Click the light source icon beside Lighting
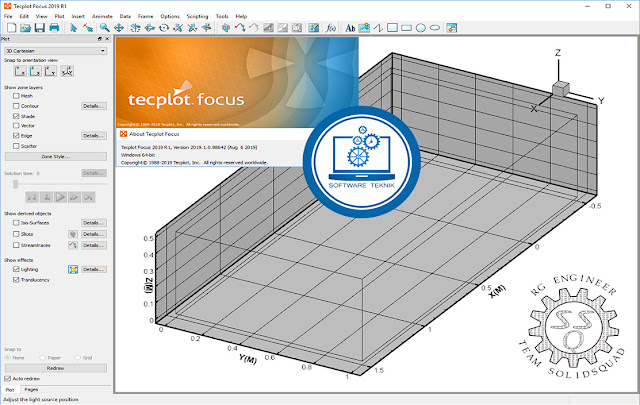The width and height of the screenshot is (640, 405). click(x=73, y=269)
